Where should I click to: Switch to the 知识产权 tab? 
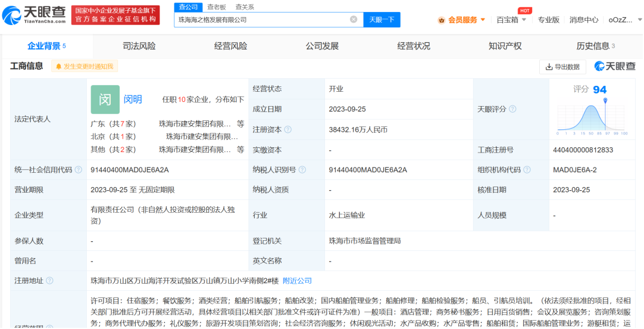(x=505, y=46)
